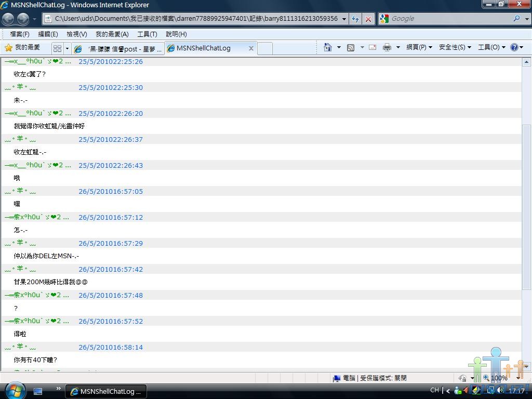The height and width of the screenshot is (399, 532).
Task: Click the Windows Start orb
Action: 14,391
